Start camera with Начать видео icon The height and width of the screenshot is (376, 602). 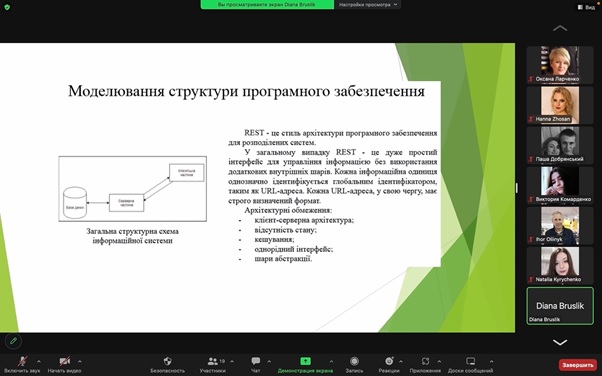(64, 361)
